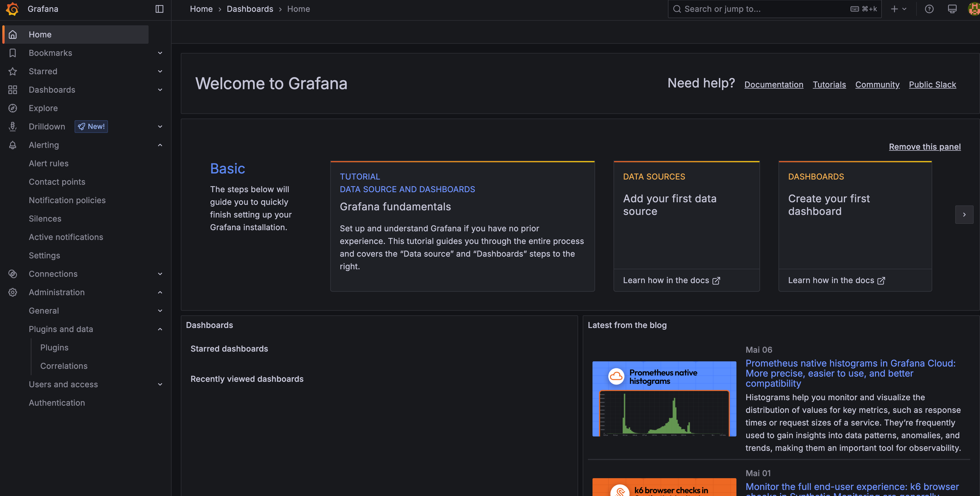
Task: Open the news monitor icon in top bar
Action: [x=952, y=9]
